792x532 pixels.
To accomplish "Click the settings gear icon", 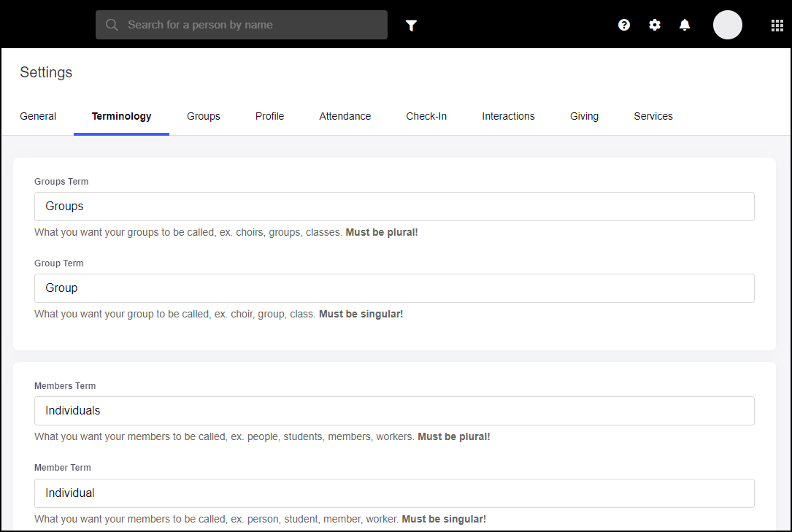I will click(x=655, y=25).
